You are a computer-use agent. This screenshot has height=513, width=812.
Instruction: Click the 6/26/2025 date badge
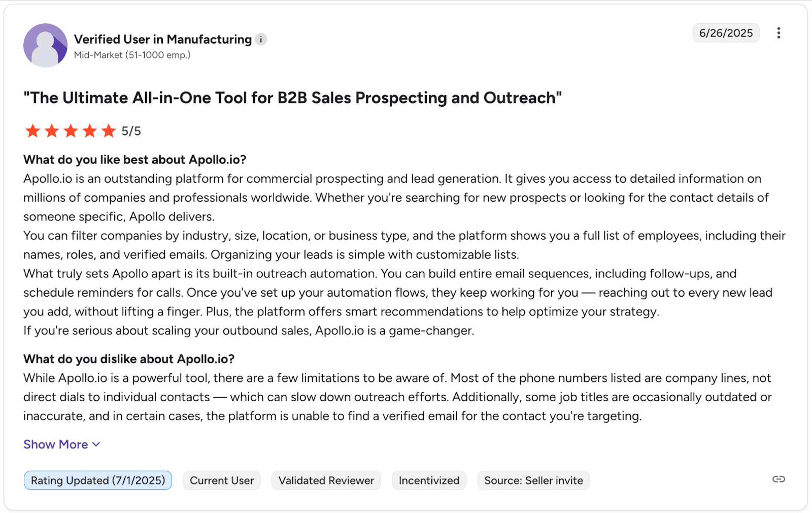click(x=726, y=33)
